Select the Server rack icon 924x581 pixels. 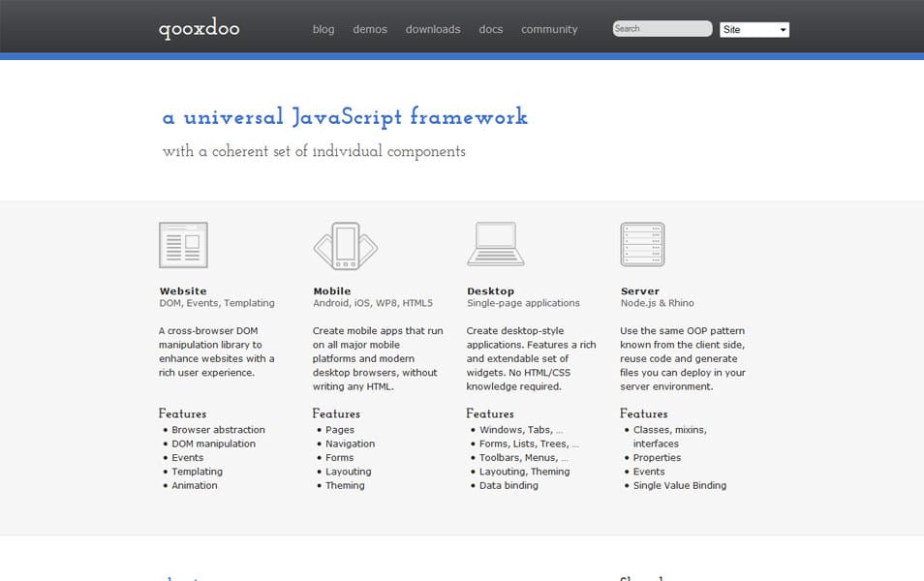click(642, 245)
